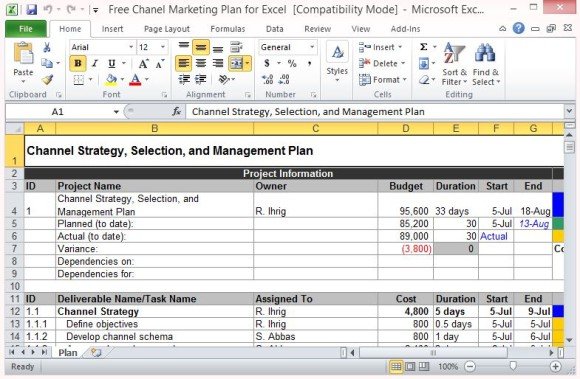Open the Excel Help question mark

pyautogui.click(x=519, y=28)
